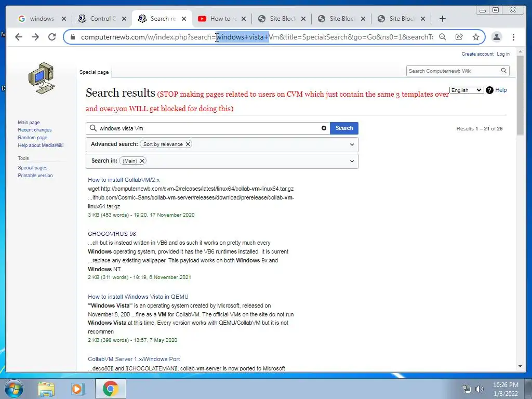Open Windows Explorer from the taskbar
Viewport: 532px width, 399px height.
pyautogui.click(x=46, y=389)
